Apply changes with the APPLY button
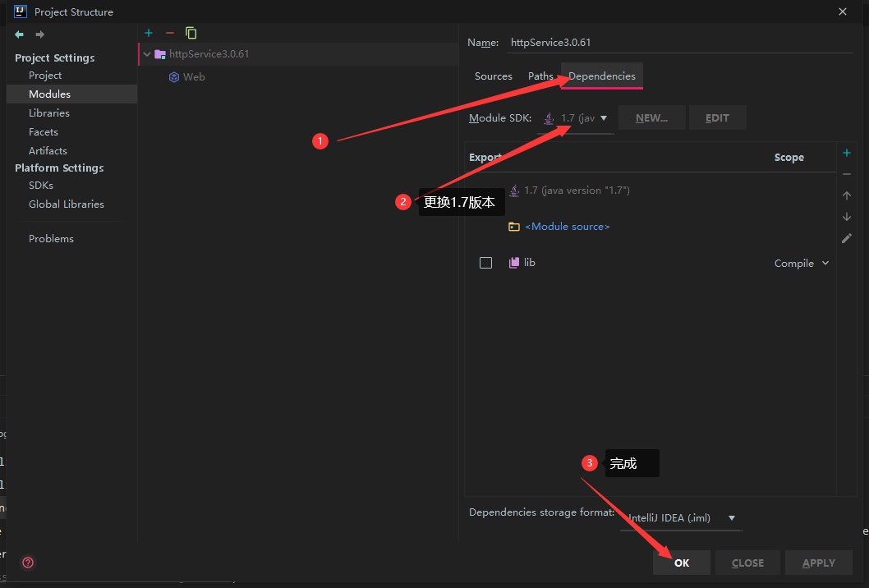869x588 pixels. point(818,563)
